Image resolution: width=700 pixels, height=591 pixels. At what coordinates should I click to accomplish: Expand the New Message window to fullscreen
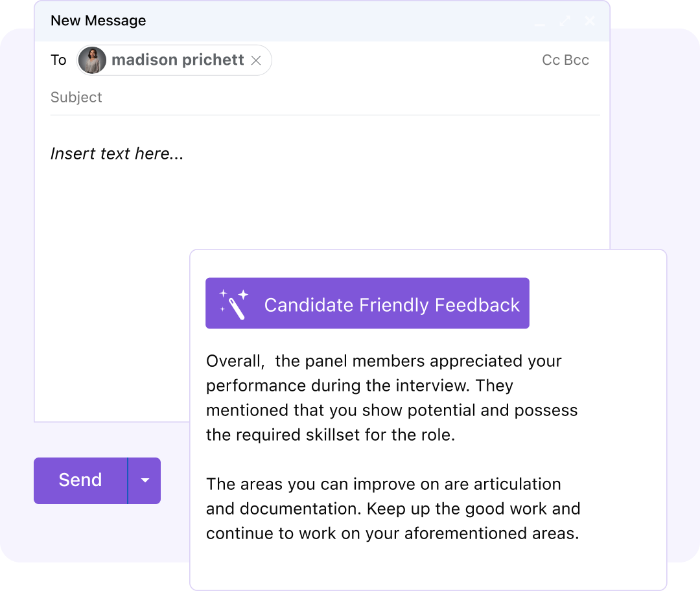pyautogui.click(x=565, y=20)
